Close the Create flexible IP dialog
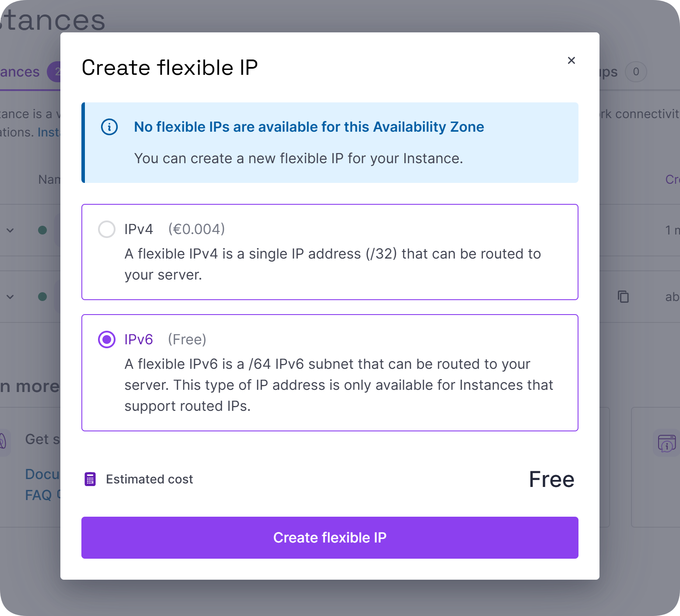680x616 pixels. (571, 60)
